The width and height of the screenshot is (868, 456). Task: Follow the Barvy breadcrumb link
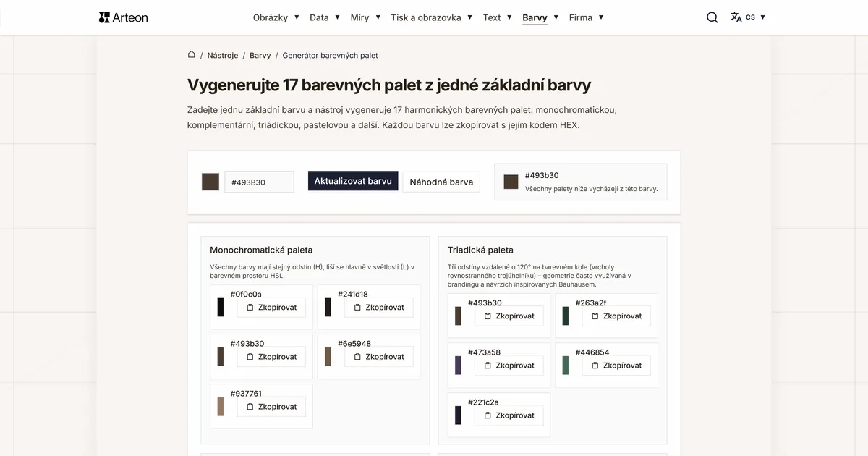[x=260, y=55]
